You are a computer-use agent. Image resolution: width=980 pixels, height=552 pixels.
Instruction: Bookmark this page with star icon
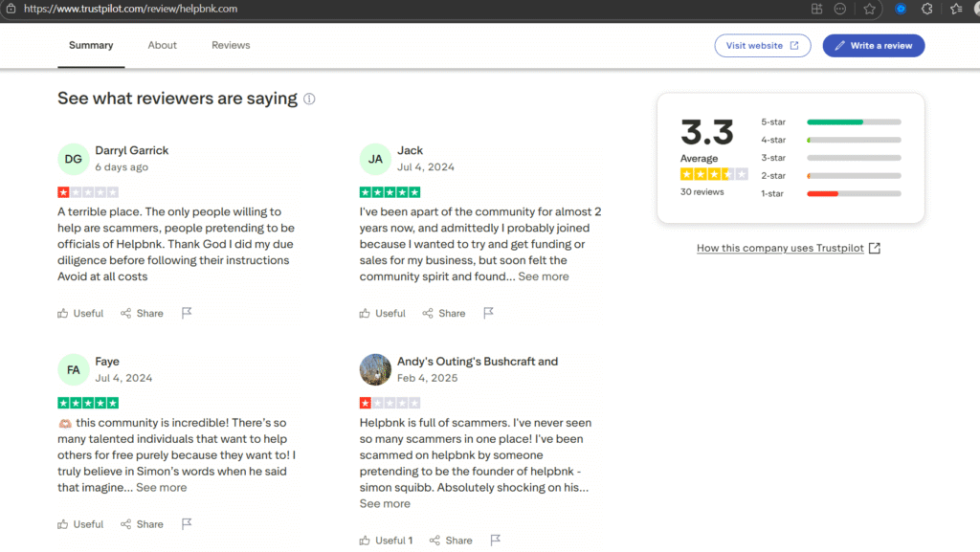click(869, 9)
